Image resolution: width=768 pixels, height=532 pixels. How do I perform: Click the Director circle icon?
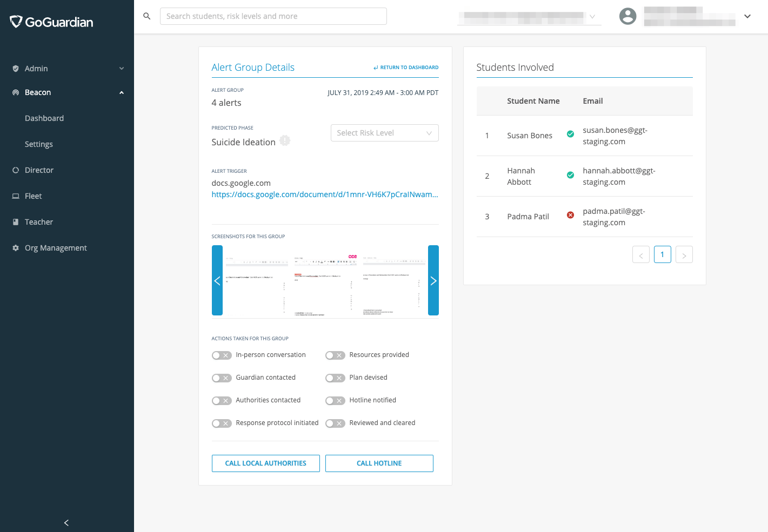point(16,170)
